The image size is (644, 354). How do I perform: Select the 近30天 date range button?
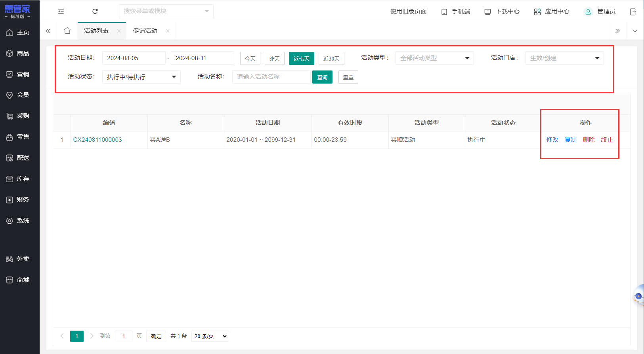tap(331, 59)
